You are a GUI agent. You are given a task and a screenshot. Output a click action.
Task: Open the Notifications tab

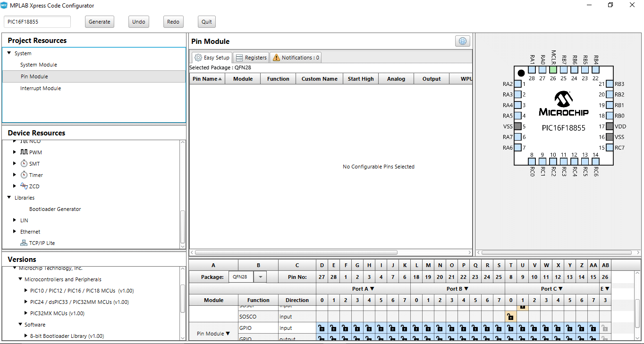click(296, 58)
